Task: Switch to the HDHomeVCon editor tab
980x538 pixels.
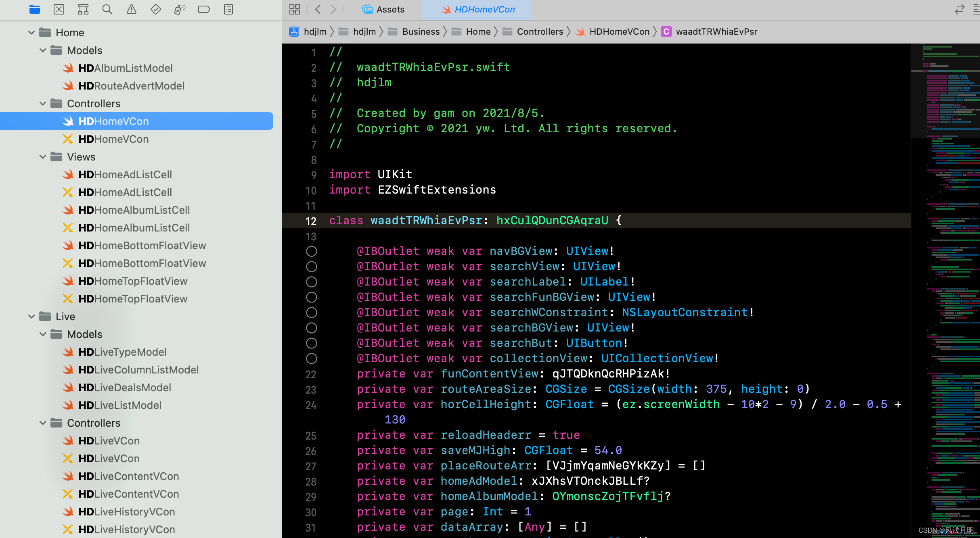Action: point(477,9)
